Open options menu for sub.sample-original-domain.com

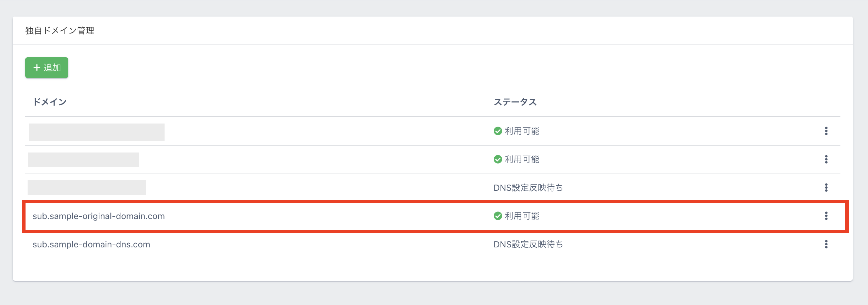[826, 216]
